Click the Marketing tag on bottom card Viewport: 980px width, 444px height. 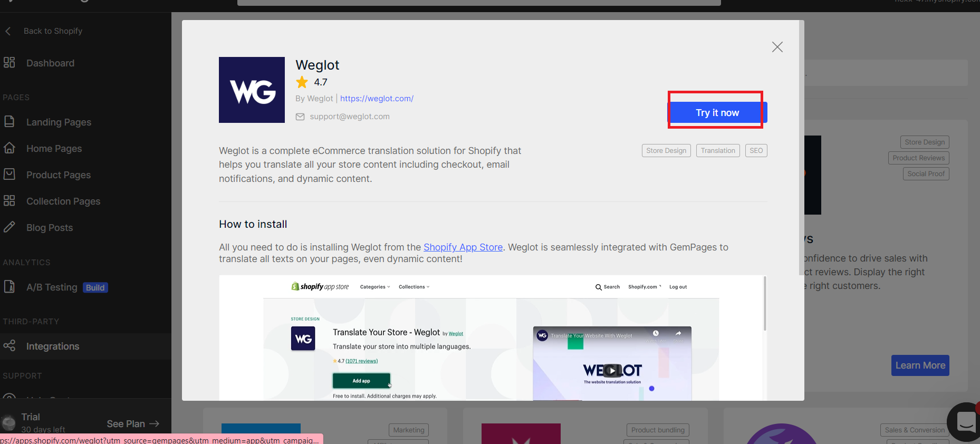[408, 430]
